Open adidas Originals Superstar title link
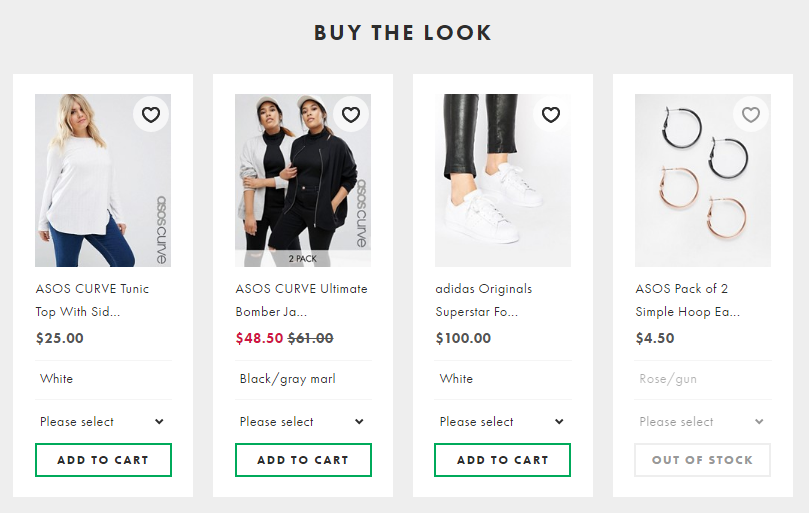Screen dimensions: 809x513 click(x=483, y=300)
